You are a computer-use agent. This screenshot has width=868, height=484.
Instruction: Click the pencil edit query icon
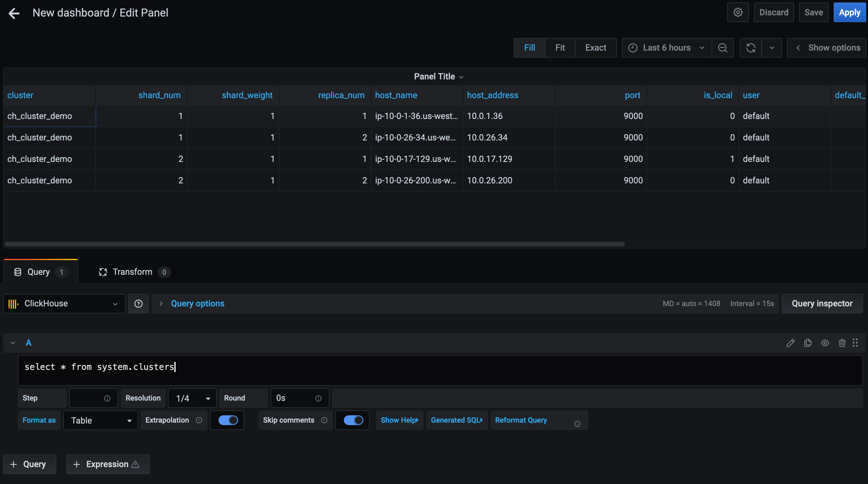tap(790, 343)
